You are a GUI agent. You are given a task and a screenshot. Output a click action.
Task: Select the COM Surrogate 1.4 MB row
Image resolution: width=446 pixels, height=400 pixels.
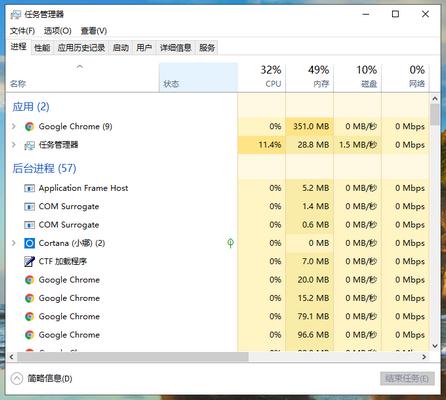(218, 207)
